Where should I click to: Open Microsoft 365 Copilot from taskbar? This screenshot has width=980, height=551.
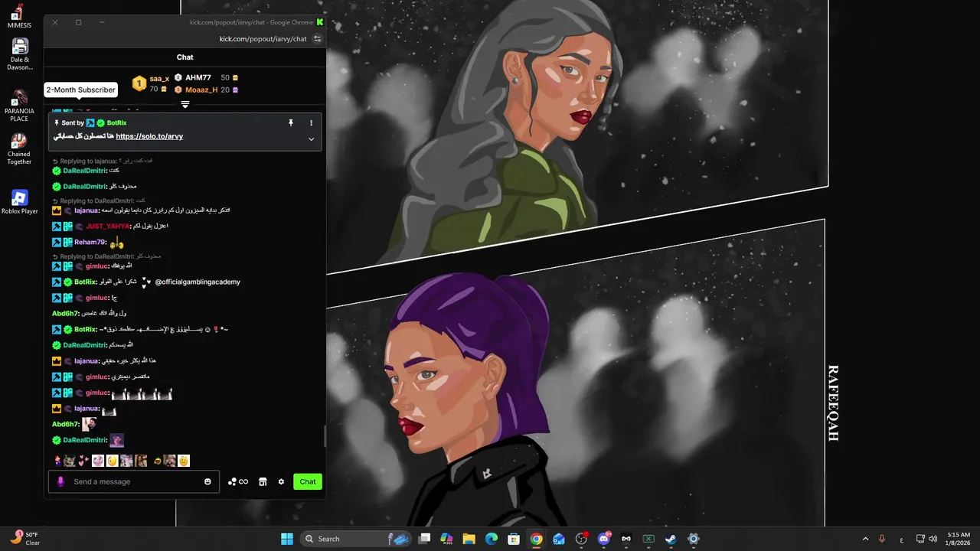pos(446,539)
